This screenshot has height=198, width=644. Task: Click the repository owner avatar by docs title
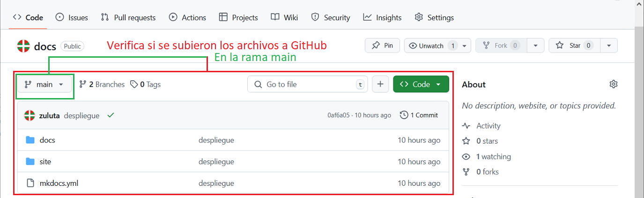23,46
